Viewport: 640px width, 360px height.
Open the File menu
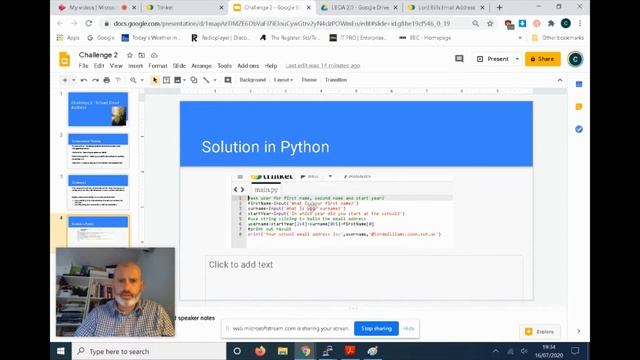[x=83, y=66]
